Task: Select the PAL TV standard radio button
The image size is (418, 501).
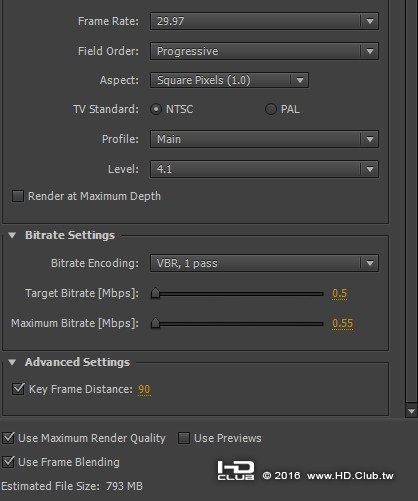Action: pos(271,109)
